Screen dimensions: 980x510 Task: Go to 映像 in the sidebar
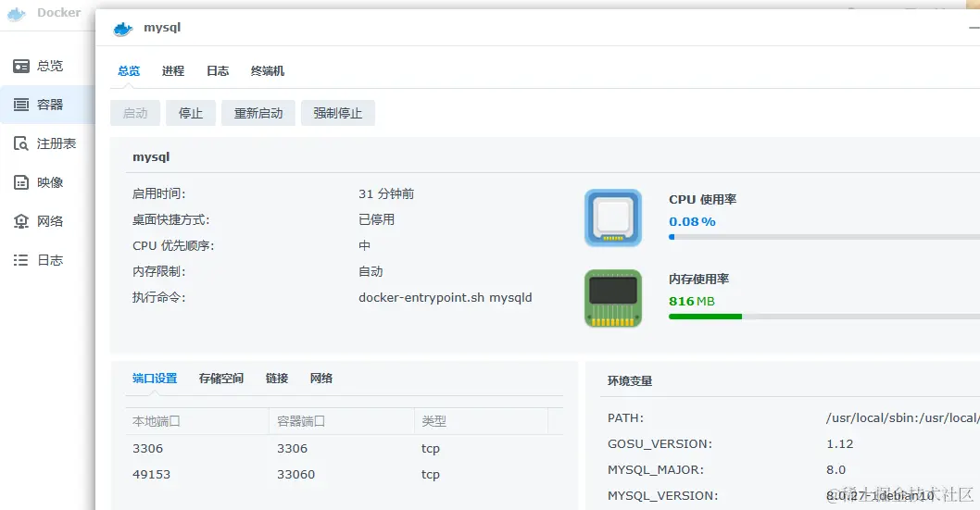pos(47,182)
